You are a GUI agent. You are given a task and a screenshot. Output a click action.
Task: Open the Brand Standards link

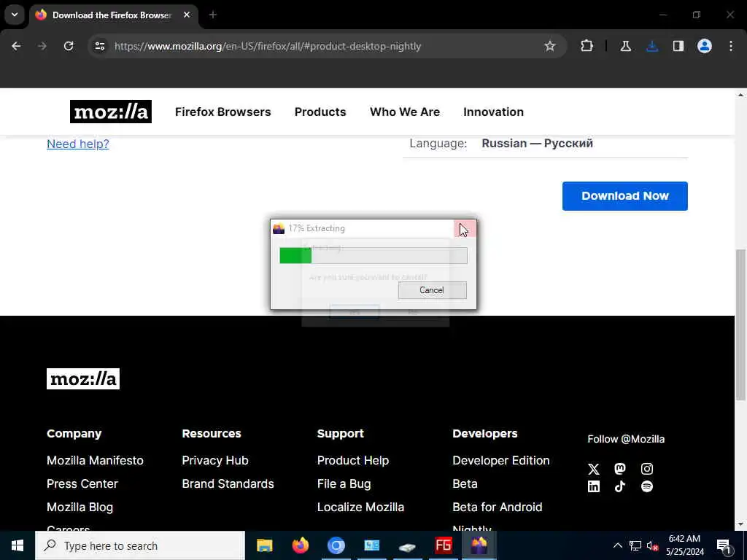click(x=228, y=484)
